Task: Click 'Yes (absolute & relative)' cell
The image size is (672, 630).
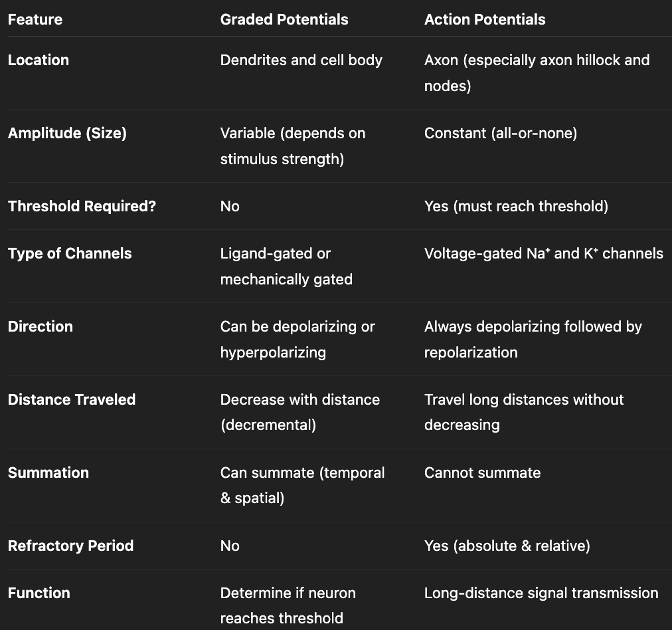Action: [507, 546]
